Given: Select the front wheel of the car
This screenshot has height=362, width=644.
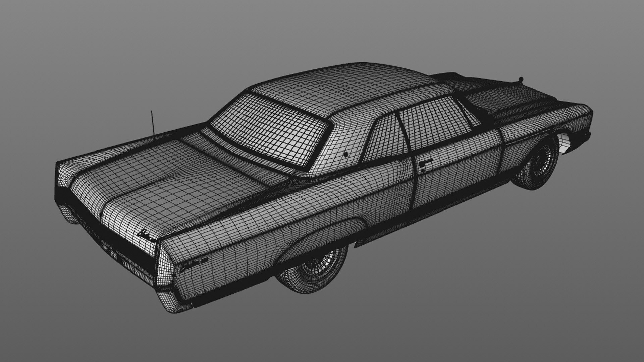Looking at the screenshot, I should point(537,163).
